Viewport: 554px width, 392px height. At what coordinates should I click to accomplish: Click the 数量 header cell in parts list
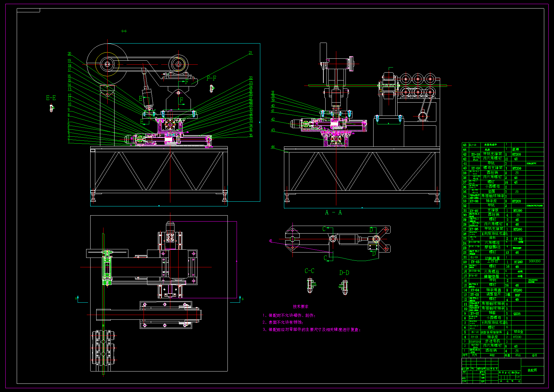click(x=507, y=355)
